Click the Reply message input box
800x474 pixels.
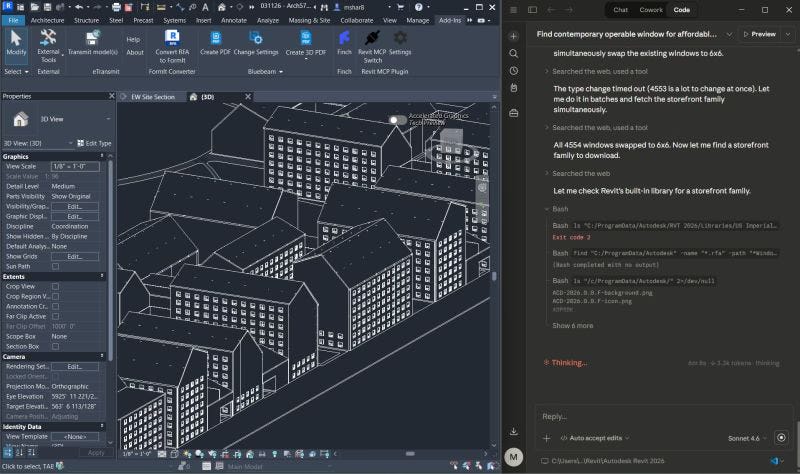coord(663,417)
